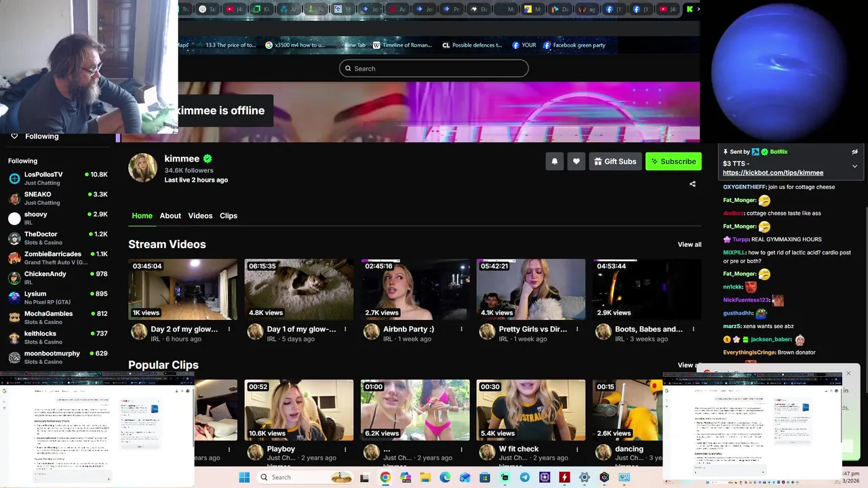Image resolution: width=868 pixels, height=488 pixels.
Task: Click the W fit check clip thumbnail
Action: click(531, 410)
